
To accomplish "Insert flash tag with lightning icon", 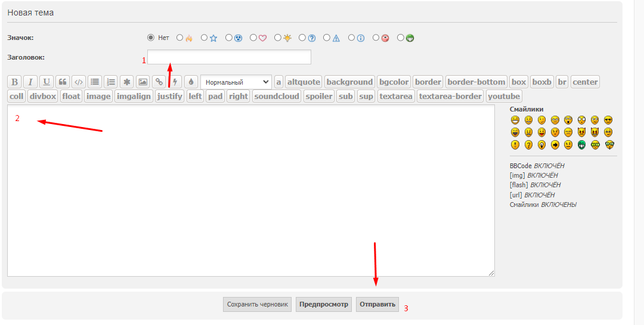I will coord(175,82).
